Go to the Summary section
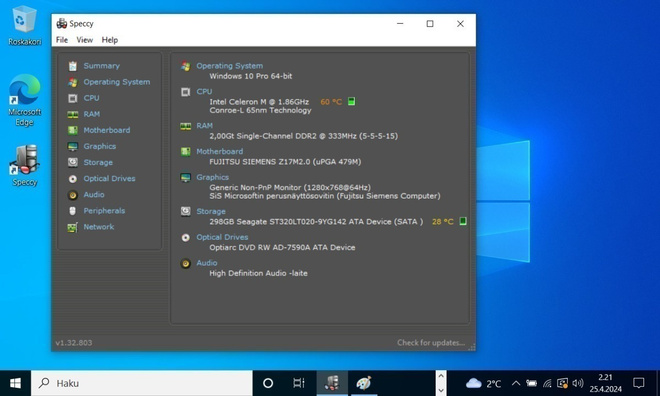This screenshot has height=396, width=660. pyautogui.click(x=101, y=66)
